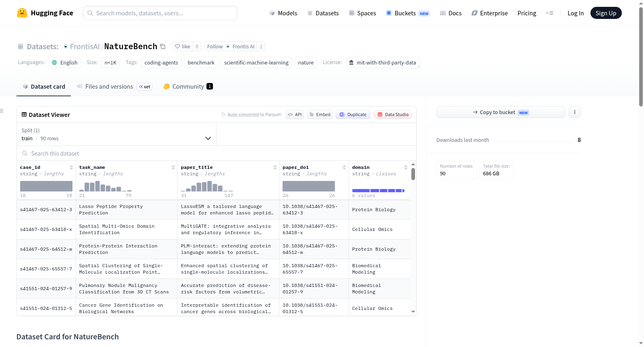Open the API button in Dataset Viewer

(x=295, y=114)
